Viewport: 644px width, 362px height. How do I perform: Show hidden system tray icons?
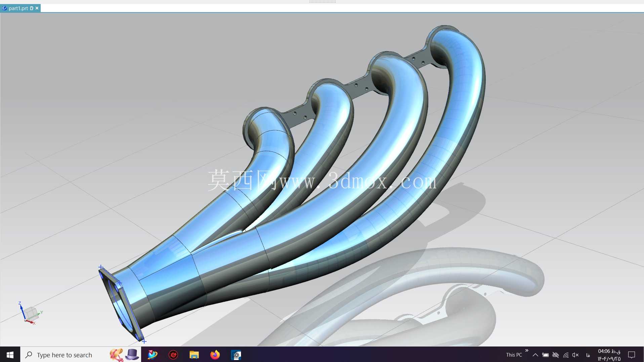[535, 355]
